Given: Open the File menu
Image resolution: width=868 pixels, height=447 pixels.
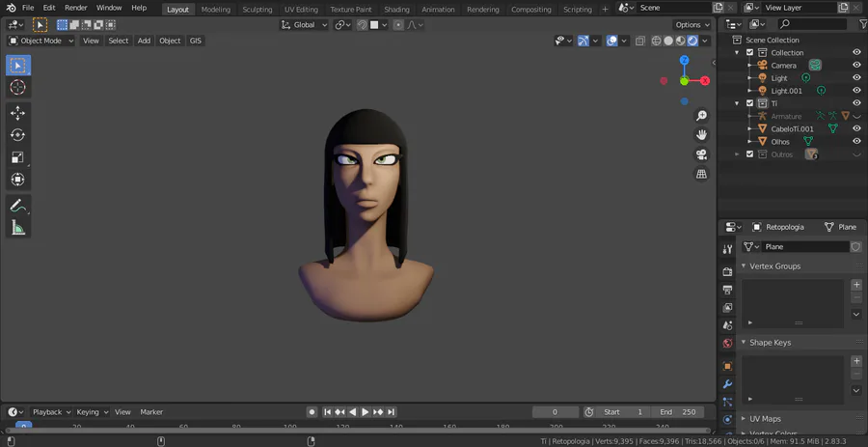Looking at the screenshot, I should [28, 8].
